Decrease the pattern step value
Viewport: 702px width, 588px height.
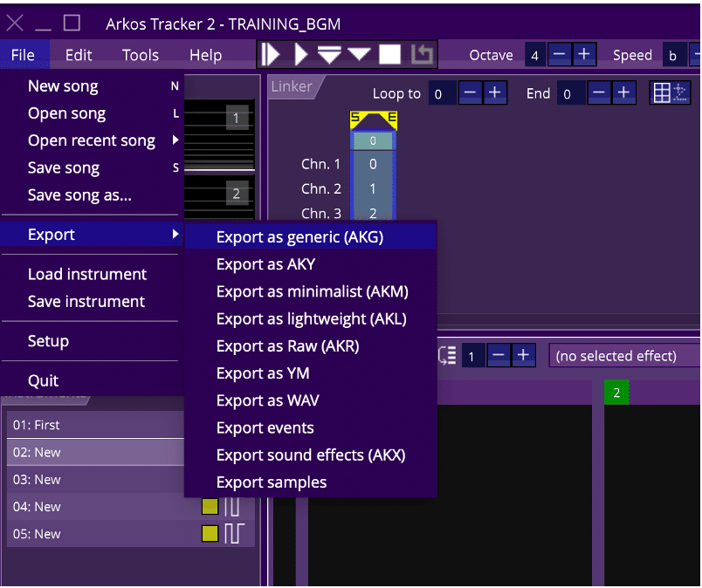point(499,356)
